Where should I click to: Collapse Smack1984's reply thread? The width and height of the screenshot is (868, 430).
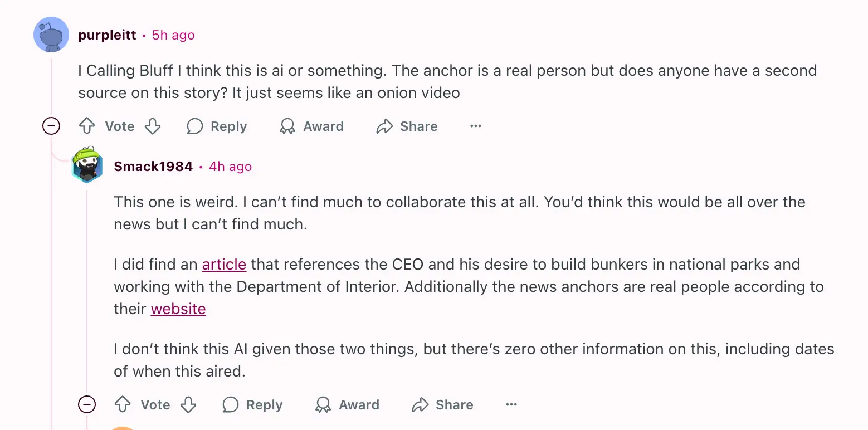(87, 405)
